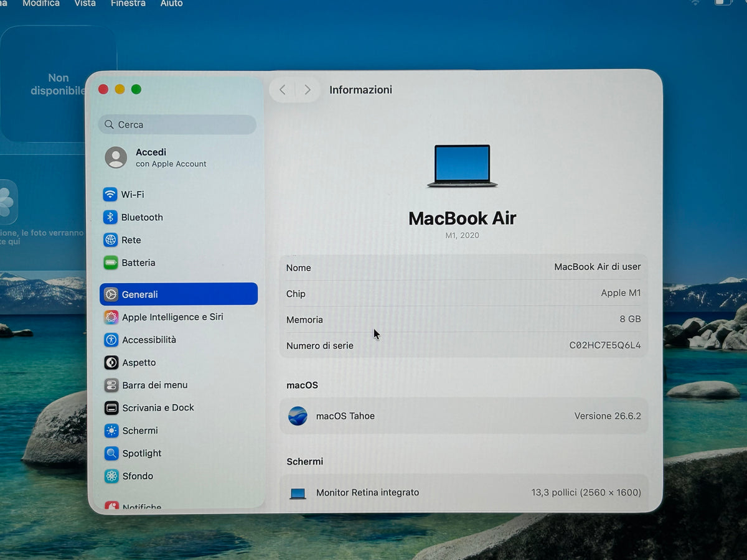Click the 13,3 pollici resolution text
This screenshot has width=747, height=560.
(586, 492)
